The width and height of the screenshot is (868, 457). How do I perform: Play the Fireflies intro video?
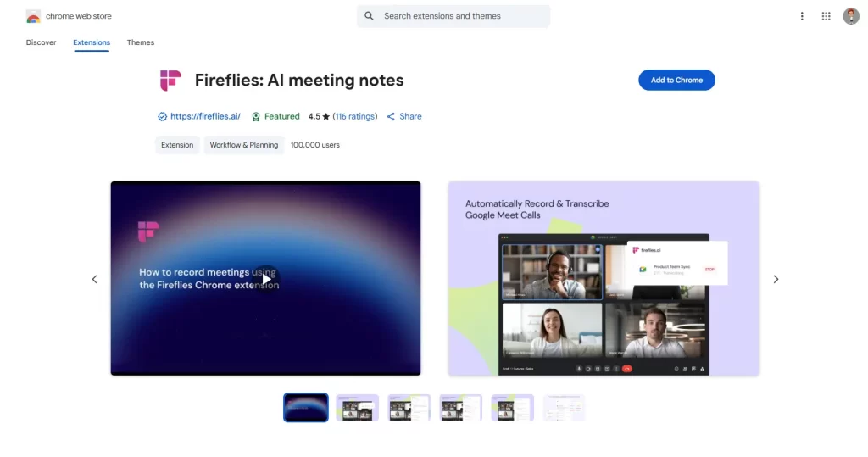pos(266,278)
